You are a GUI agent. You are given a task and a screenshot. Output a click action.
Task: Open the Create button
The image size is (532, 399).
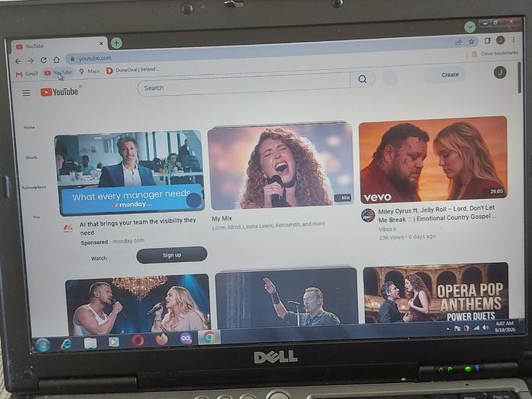pyautogui.click(x=445, y=75)
